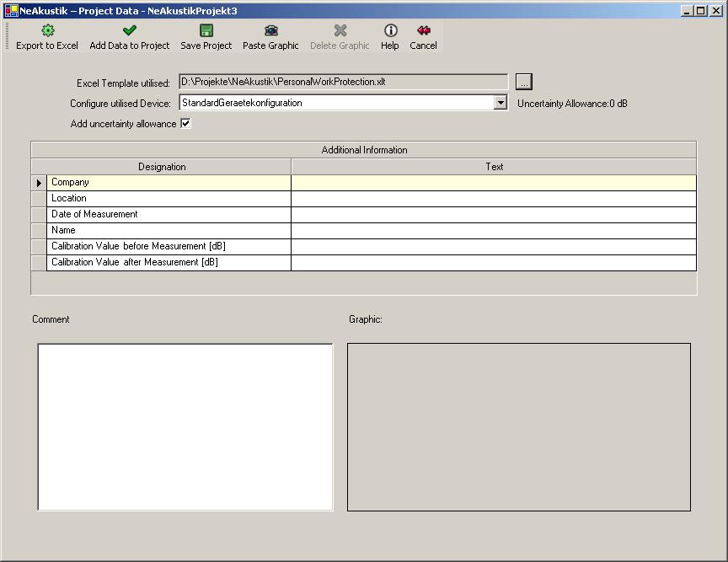Click the NeAkustik title bar app icon
This screenshot has width=728, height=562.
11,11
